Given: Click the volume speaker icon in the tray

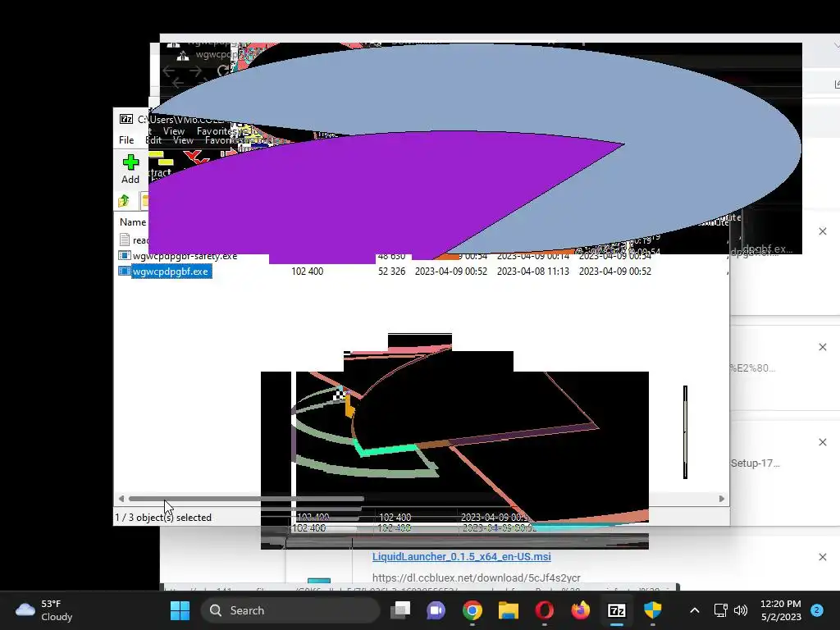Looking at the screenshot, I should [x=741, y=610].
